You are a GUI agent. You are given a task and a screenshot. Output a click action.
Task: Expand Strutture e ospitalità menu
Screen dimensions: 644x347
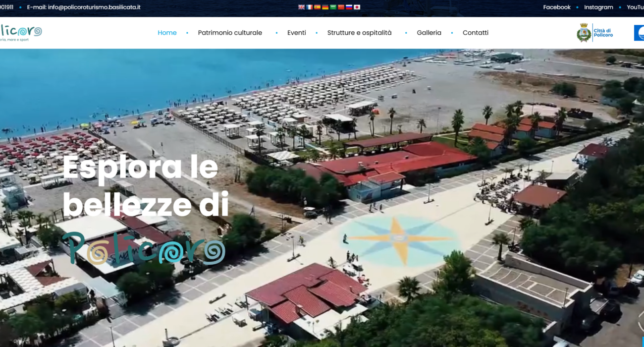tap(359, 33)
